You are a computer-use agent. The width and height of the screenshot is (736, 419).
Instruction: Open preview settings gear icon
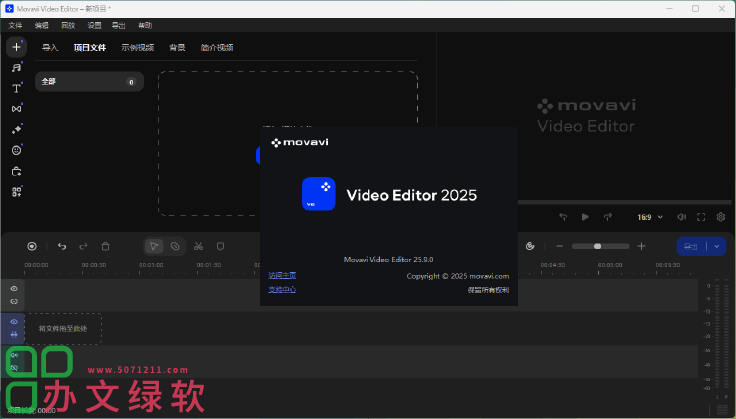tap(721, 217)
